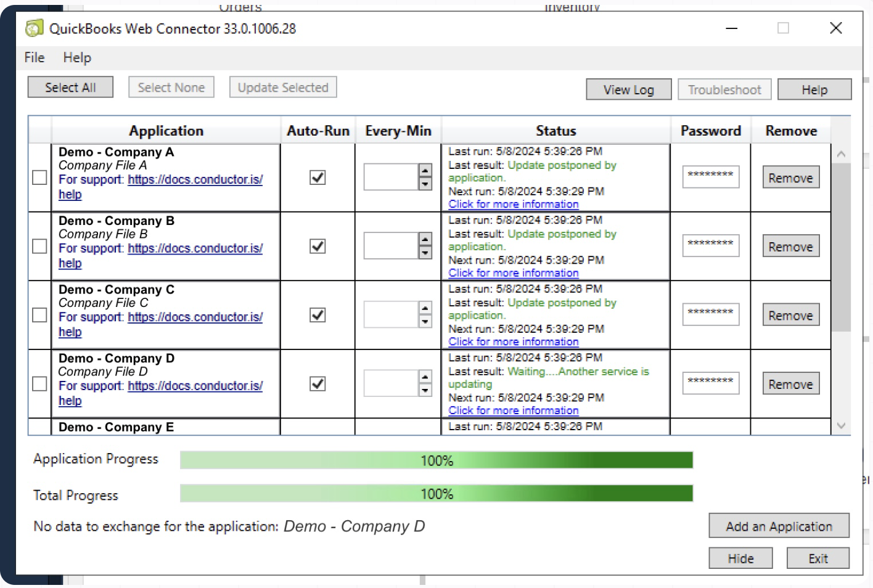
Task: Decrease Every-Min value for Company B
Action: [425, 253]
